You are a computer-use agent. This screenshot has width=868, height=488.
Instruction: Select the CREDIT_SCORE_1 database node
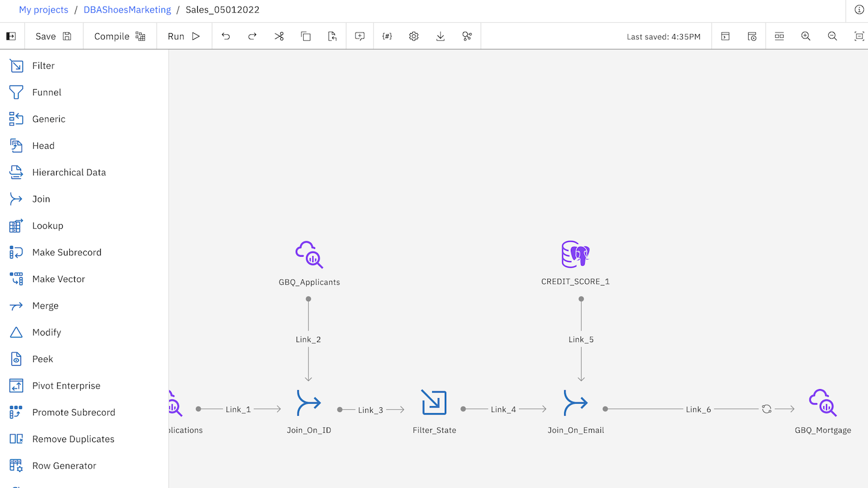(x=575, y=255)
